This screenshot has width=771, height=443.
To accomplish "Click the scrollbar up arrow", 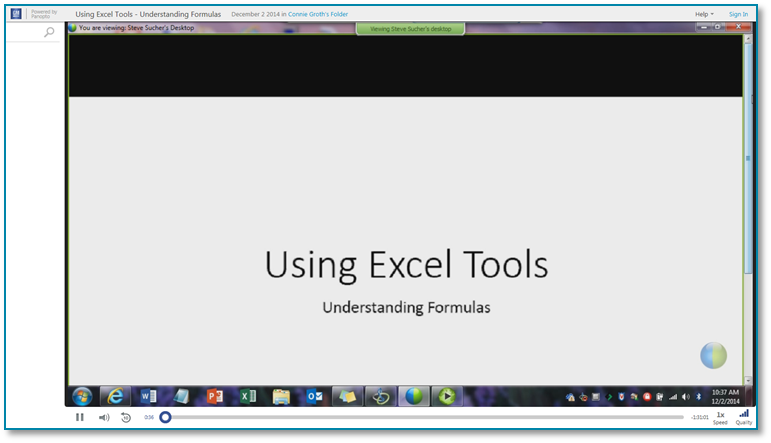I will [x=748, y=39].
